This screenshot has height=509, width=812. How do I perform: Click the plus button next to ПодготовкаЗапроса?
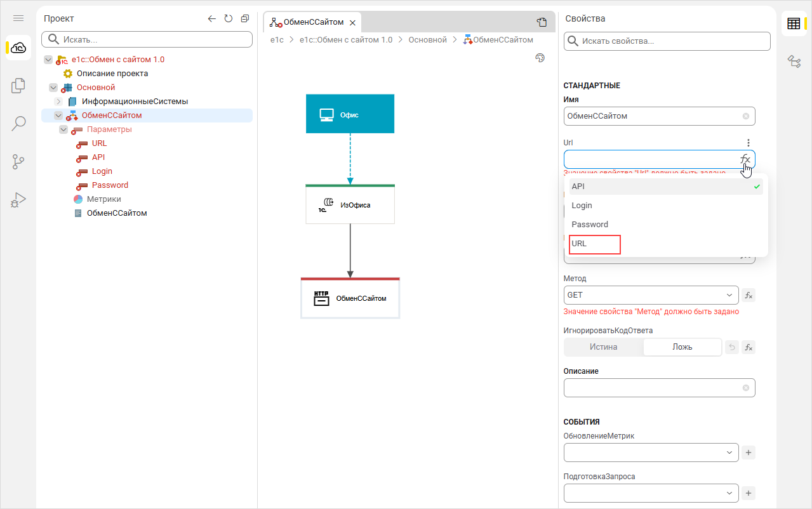[748, 493]
